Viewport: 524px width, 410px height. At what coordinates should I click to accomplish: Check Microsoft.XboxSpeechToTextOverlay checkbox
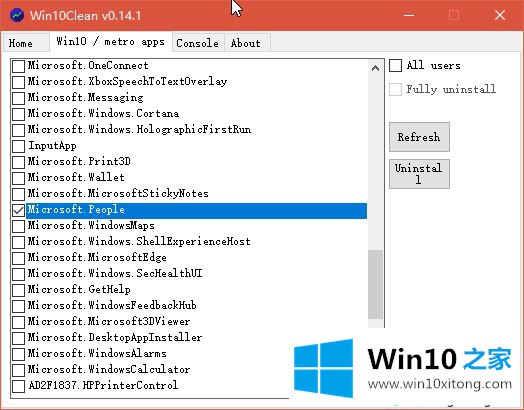(x=18, y=82)
